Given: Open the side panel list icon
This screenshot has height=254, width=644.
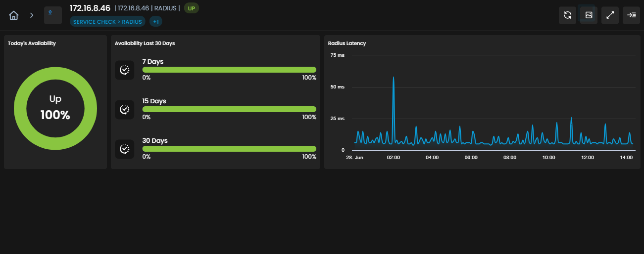Looking at the screenshot, I should click(x=631, y=15).
